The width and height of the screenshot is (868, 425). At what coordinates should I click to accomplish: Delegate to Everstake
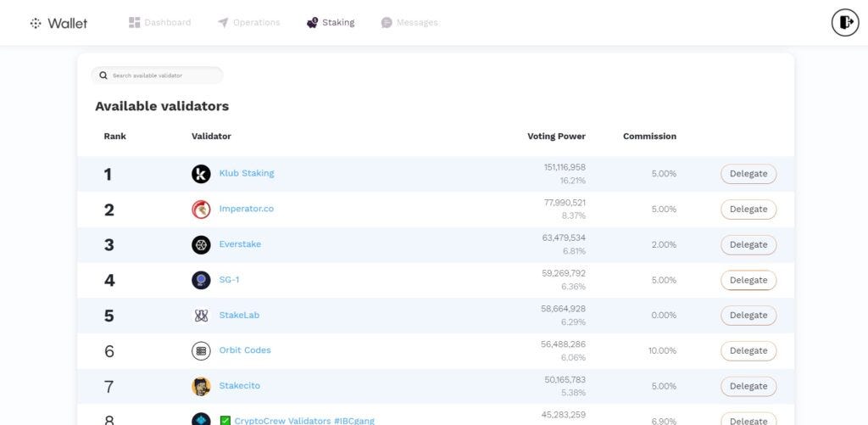click(x=748, y=245)
